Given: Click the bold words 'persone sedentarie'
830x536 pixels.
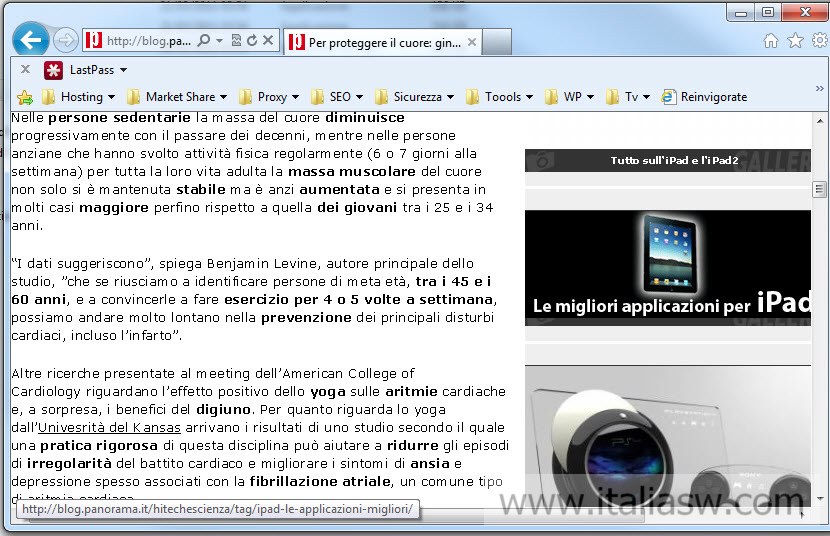Looking at the screenshot, I should [119, 117].
